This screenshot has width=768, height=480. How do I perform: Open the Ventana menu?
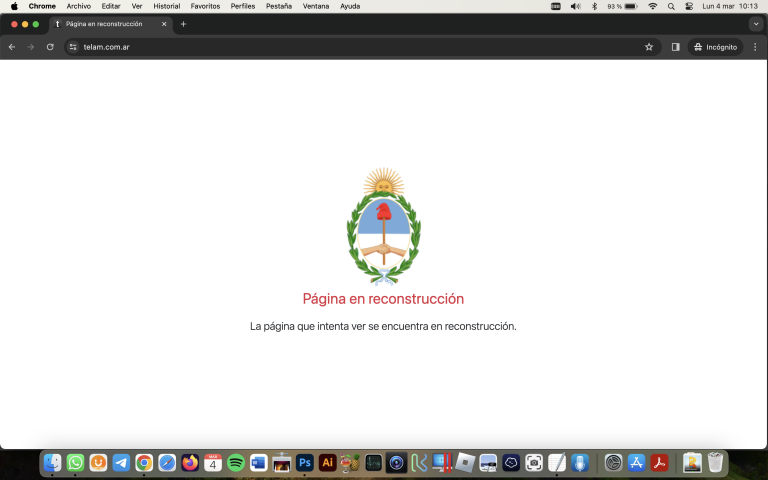coord(316,6)
